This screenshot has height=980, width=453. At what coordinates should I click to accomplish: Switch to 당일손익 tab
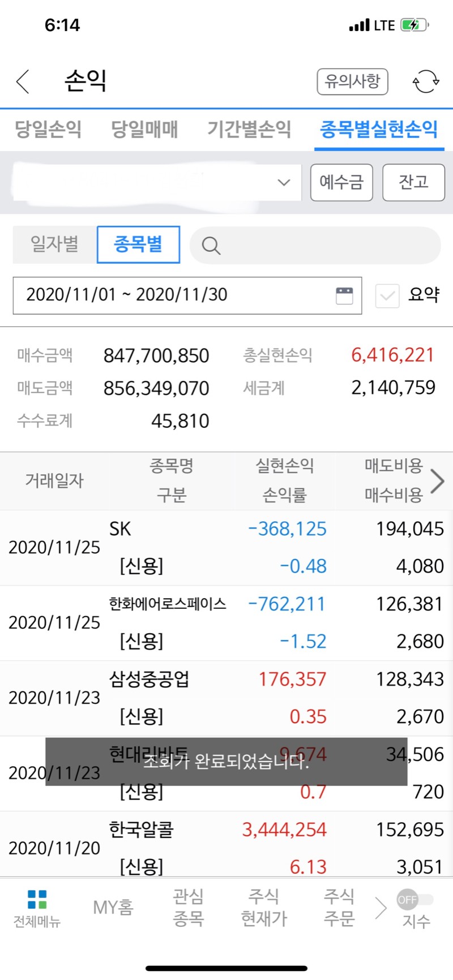[x=48, y=129]
